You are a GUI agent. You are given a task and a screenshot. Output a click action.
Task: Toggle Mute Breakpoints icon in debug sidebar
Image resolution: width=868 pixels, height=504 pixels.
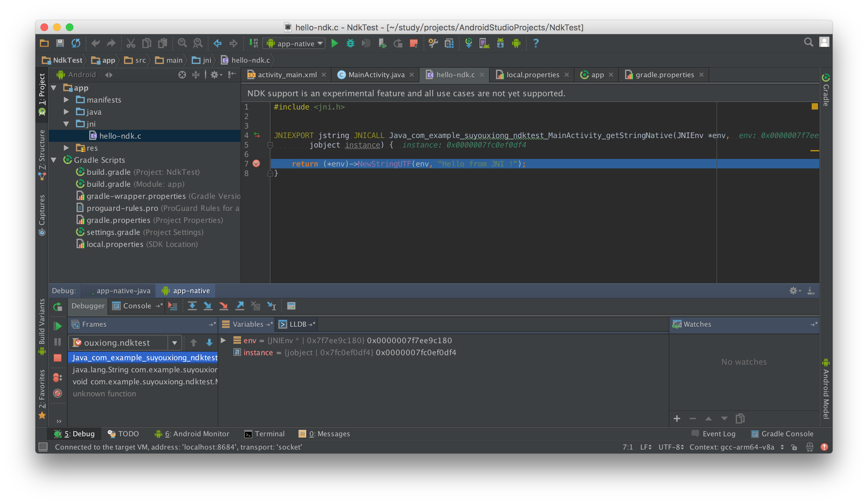[x=58, y=393]
